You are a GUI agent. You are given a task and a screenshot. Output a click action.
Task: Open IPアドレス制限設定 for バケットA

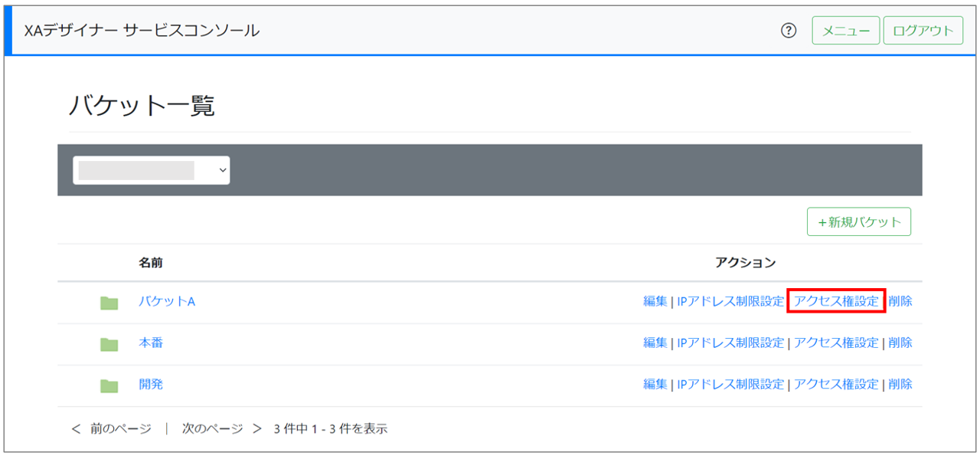(x=730, y=301)
